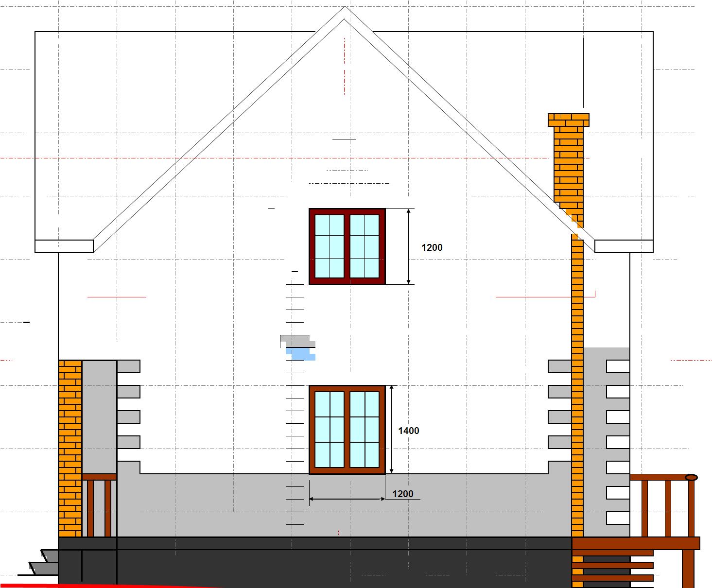This screenshot has height=588, width=712.
Task: Select the 1400 dimension label
Action: (x=408, y=431)
